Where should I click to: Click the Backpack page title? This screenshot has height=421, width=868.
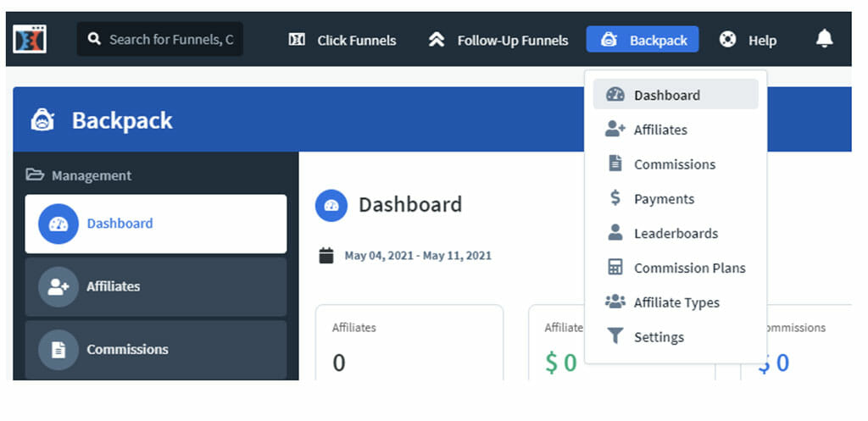122,120
